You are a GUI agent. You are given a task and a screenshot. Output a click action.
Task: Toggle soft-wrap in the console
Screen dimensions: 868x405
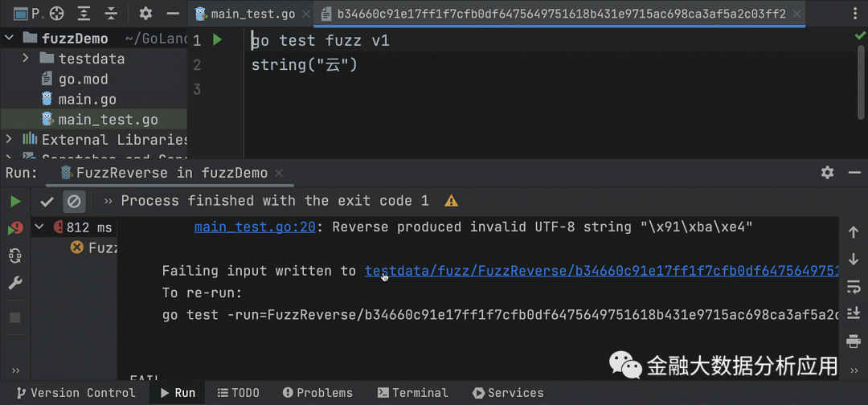pos(854,286)
